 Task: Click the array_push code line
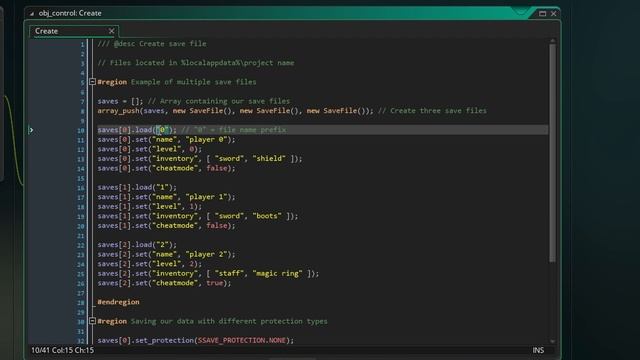pyautogui.click(x=235, y=111)
